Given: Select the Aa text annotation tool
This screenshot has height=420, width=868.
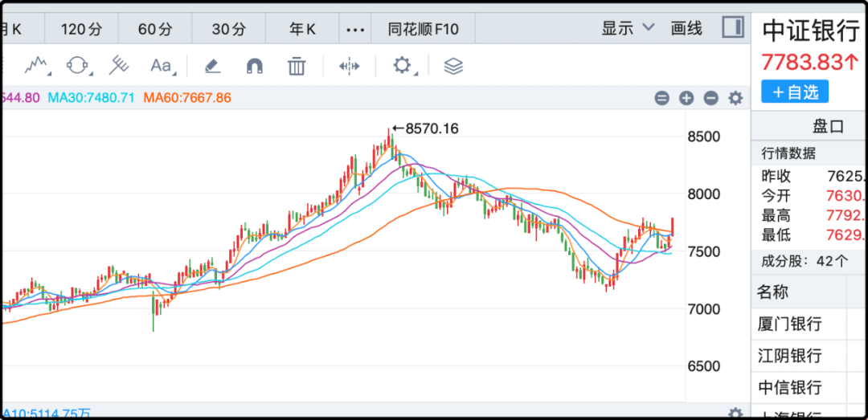Looking at the screenshot, I should click(162, 66).
